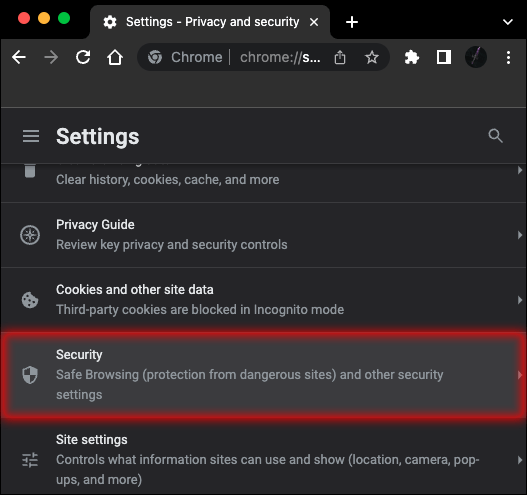The image size is (527, 495).
Task: Open the profile avatar menu
Action: coord(476,57)
